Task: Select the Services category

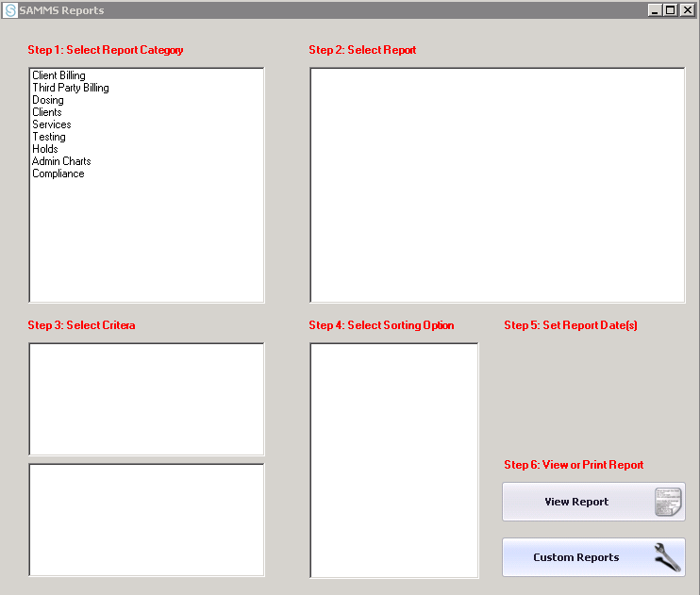Action: click(x=51, y=124)
